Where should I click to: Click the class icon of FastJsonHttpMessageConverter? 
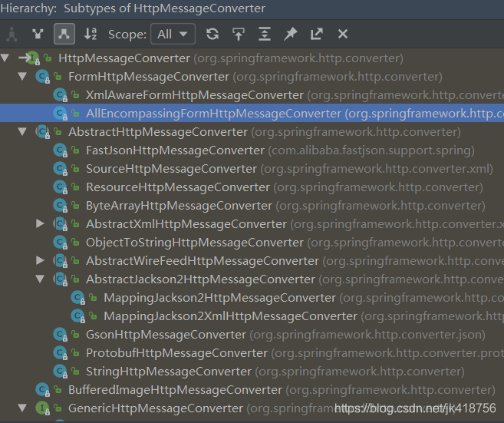coord(60,150)
